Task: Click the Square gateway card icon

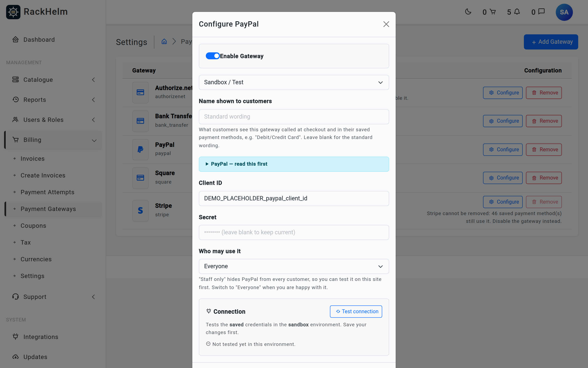Action: (x=140, y=178)
